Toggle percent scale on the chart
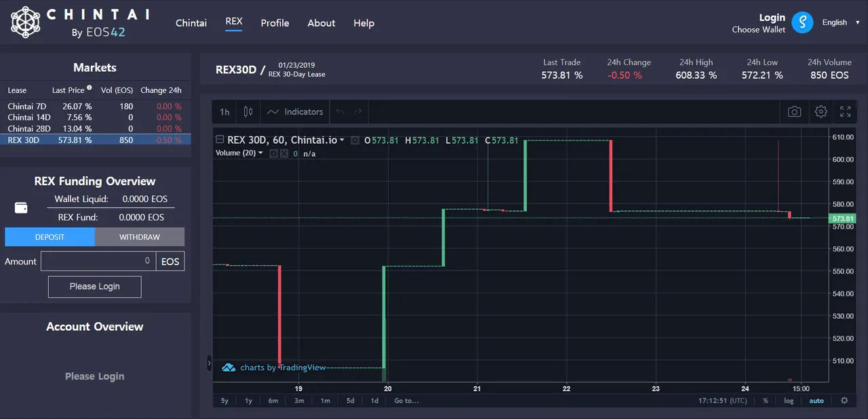 click(766, 401)
